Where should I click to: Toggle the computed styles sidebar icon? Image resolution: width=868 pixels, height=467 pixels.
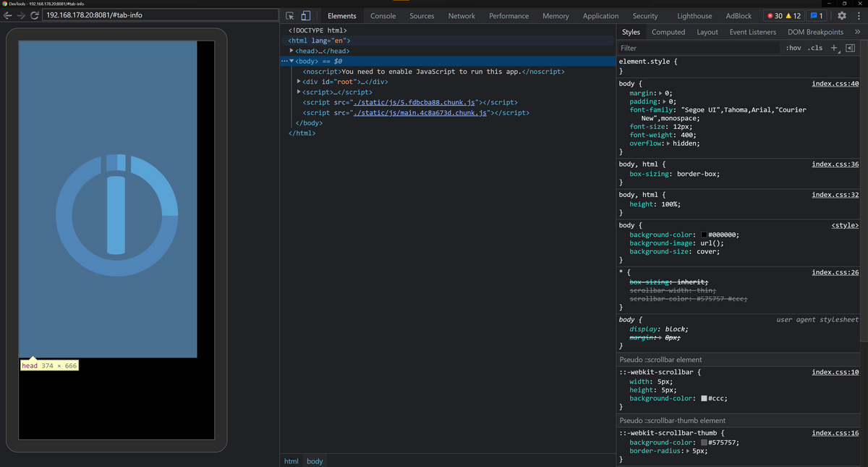pos(850,48)
